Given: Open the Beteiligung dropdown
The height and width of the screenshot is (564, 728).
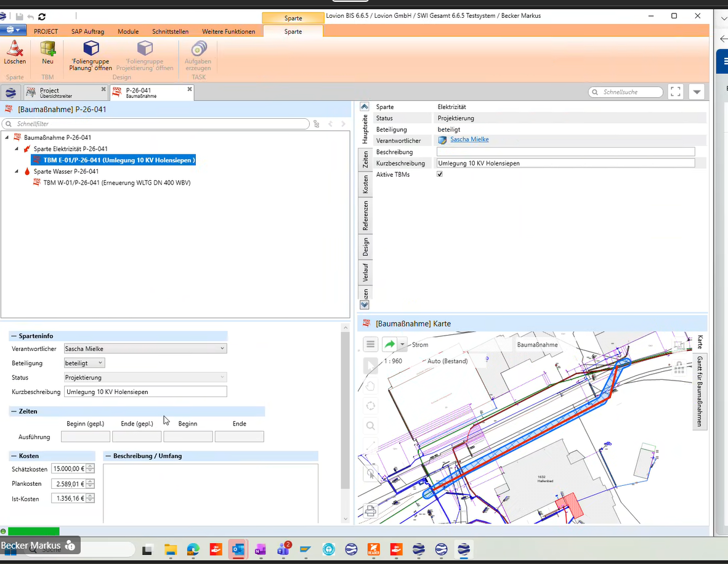Looking at the screenshot, I should (100, 363).
